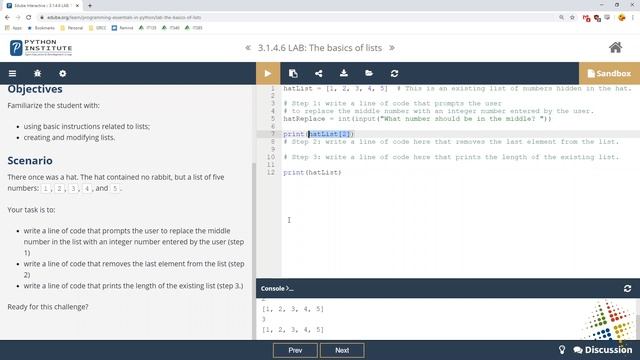
Task: Click the share icon in editor toolbar
Action: (319, 73)
